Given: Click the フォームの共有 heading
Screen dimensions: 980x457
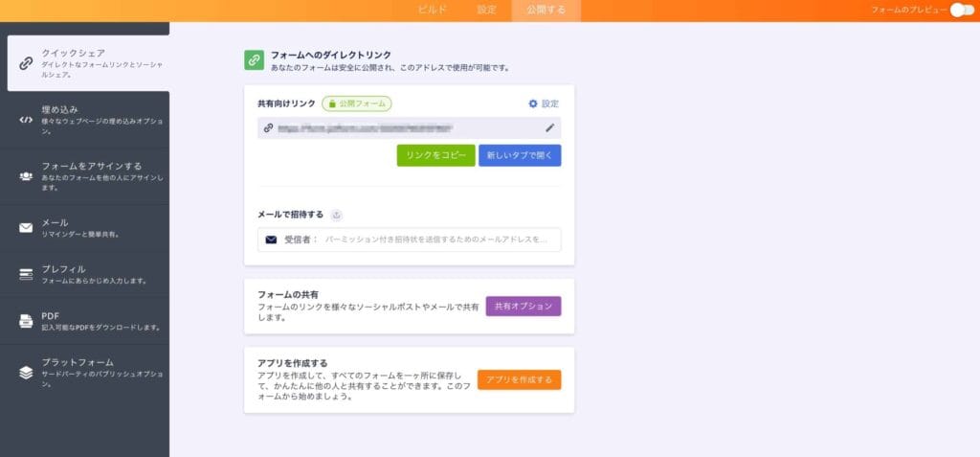Looking at the screenshot, I should (x=288, y=294).
